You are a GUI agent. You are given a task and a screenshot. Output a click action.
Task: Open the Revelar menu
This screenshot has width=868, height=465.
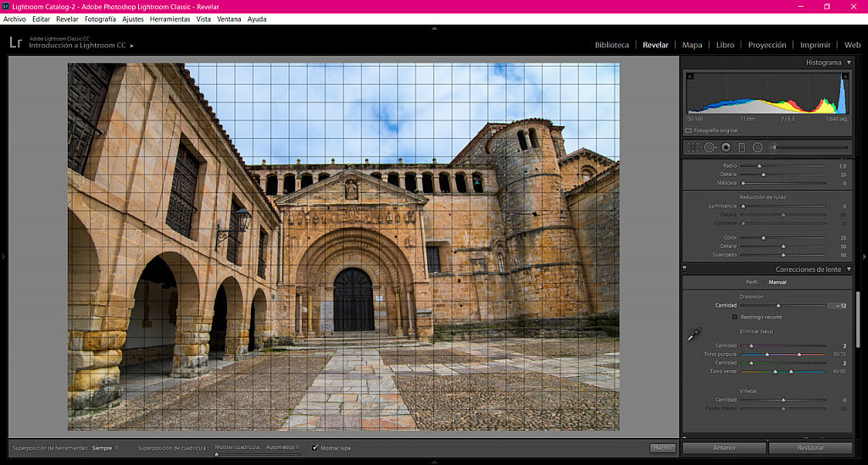pos(67,19)
